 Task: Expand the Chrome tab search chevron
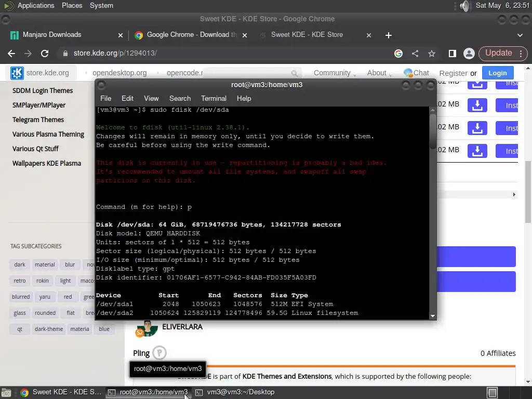[520, 35]
